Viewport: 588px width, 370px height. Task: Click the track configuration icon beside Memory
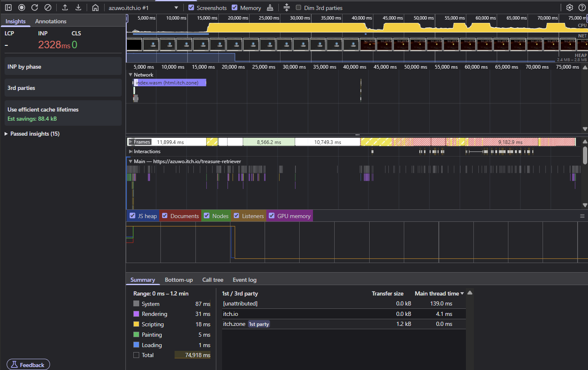pyautogui.click(x=287, y=7)
